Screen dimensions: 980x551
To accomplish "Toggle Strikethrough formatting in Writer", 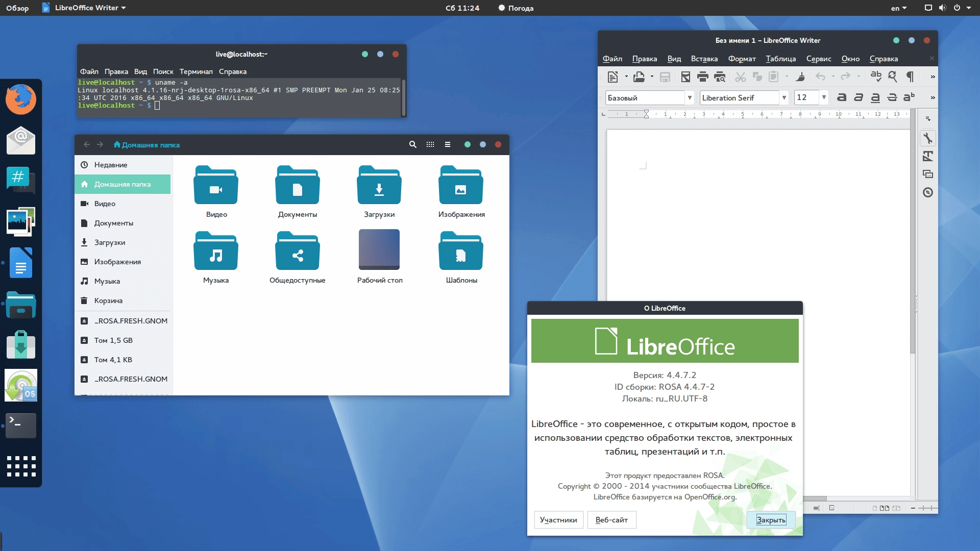I will (x=892, y=97).
